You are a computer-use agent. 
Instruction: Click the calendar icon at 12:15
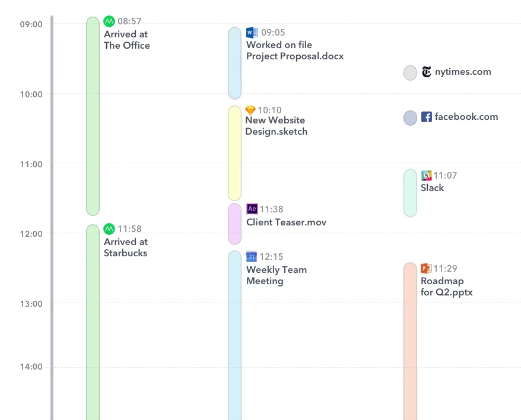point(252,256)
